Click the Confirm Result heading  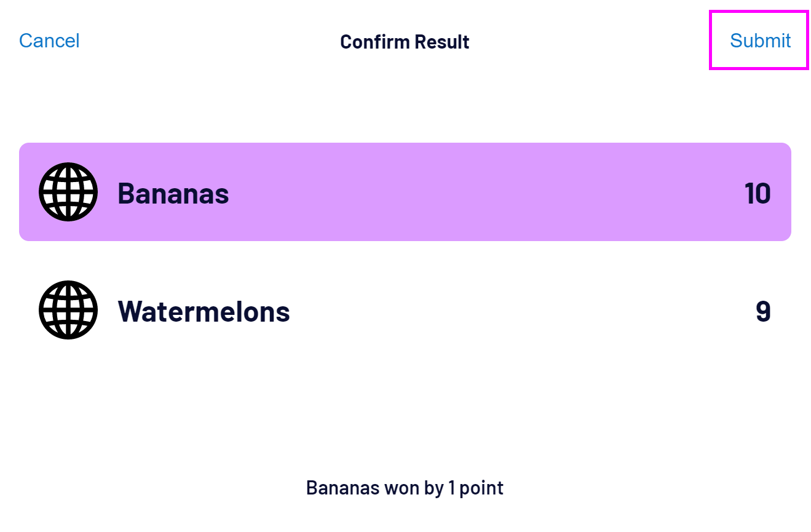point(405,42)
